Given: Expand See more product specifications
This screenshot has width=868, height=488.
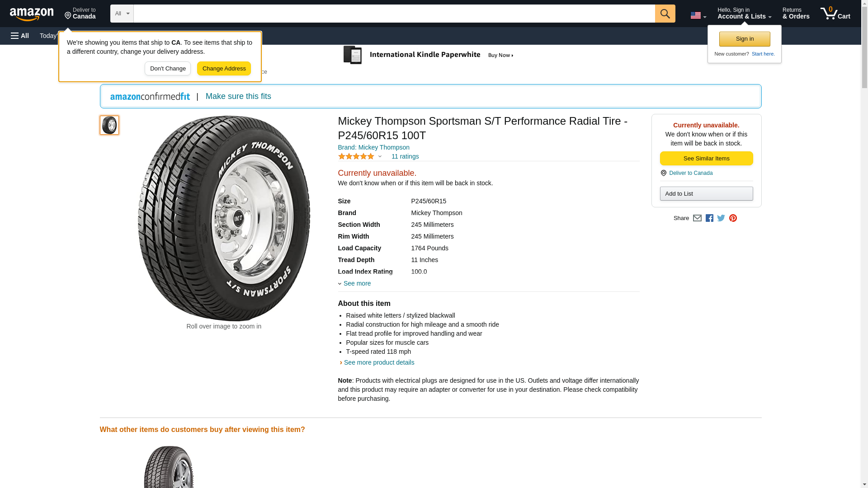Looking at the screenshot, I should (357, 283).
